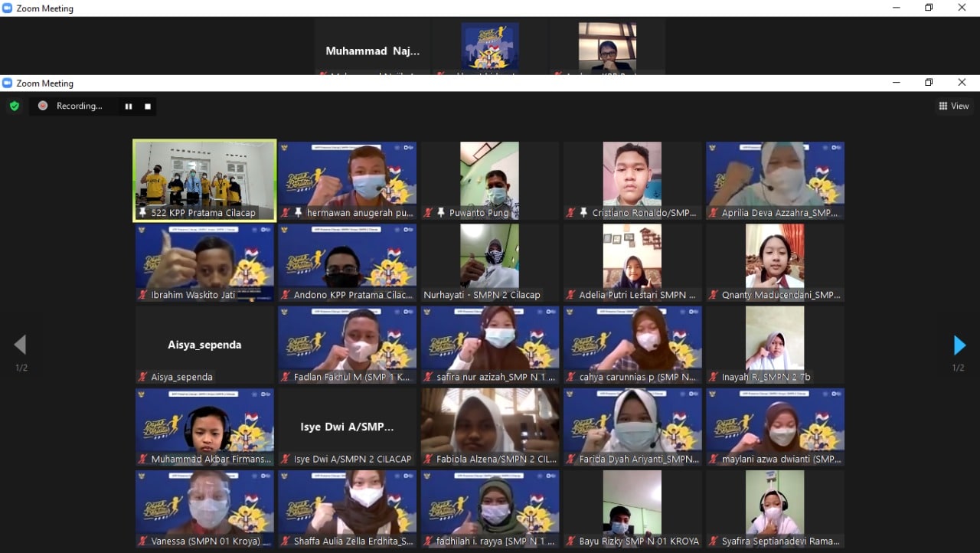Click the Recording... status label
The height and width of the screenshot is (553, 980).
[79, 106]
